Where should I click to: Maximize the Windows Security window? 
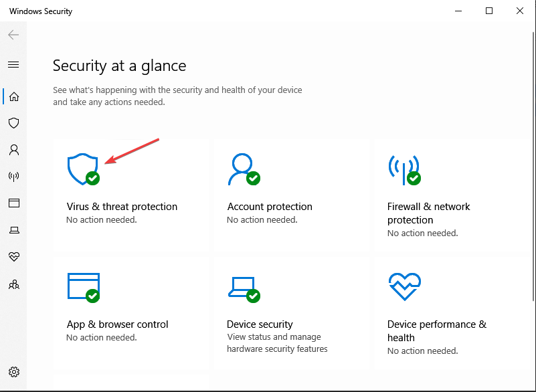[489, 11]
